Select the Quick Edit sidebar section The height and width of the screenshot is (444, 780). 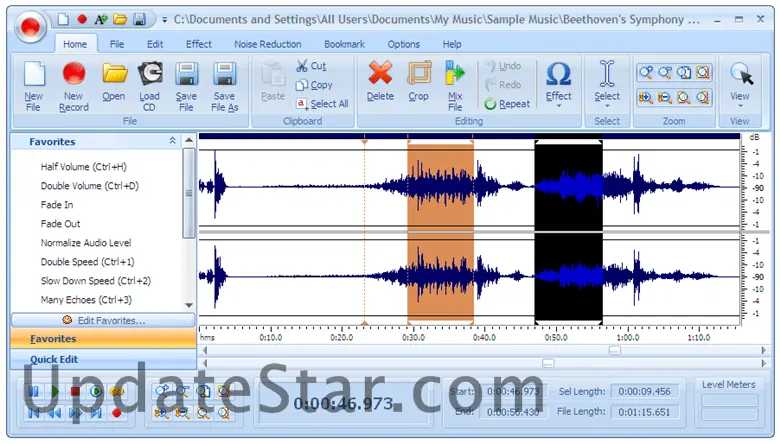103,359
